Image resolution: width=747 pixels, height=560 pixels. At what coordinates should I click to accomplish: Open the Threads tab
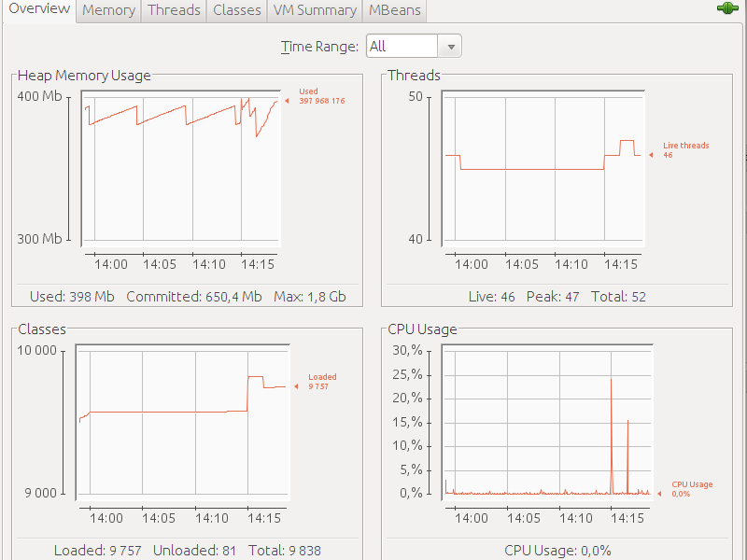174,10
